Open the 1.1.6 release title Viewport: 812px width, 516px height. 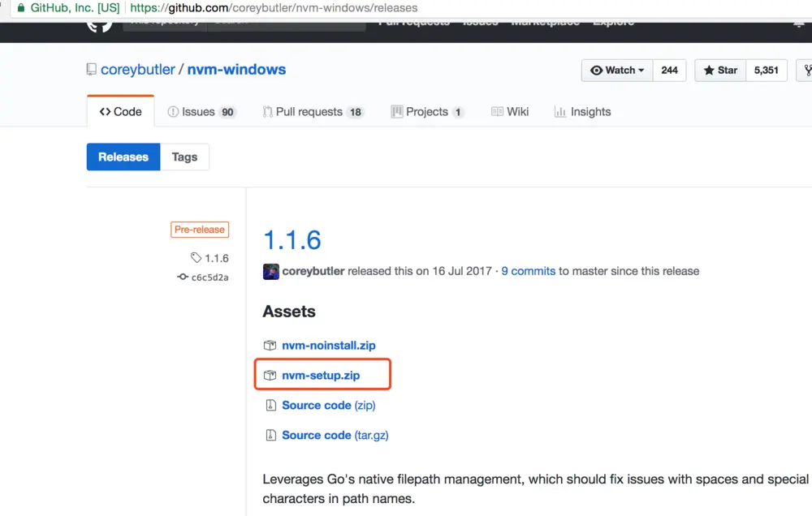(x=292, y=240)
